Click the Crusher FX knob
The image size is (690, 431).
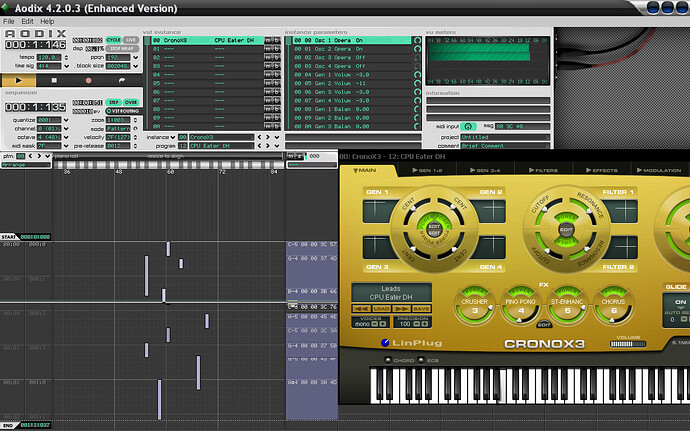[475, 308]
